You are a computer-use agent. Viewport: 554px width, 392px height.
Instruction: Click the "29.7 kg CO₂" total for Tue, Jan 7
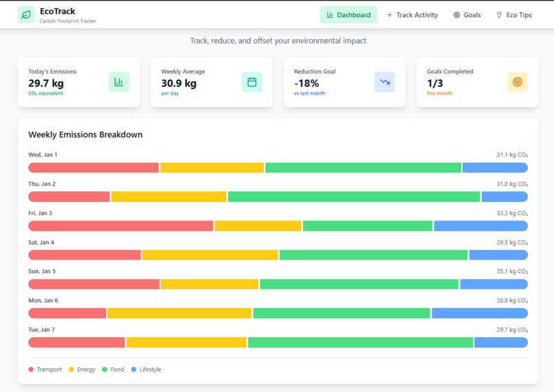(x=512, y=330)
